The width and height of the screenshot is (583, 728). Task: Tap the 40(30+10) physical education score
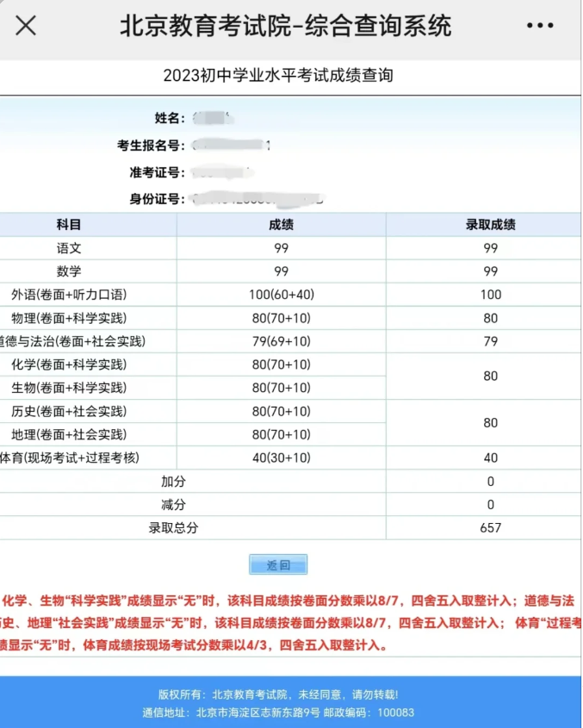(281, 457)
